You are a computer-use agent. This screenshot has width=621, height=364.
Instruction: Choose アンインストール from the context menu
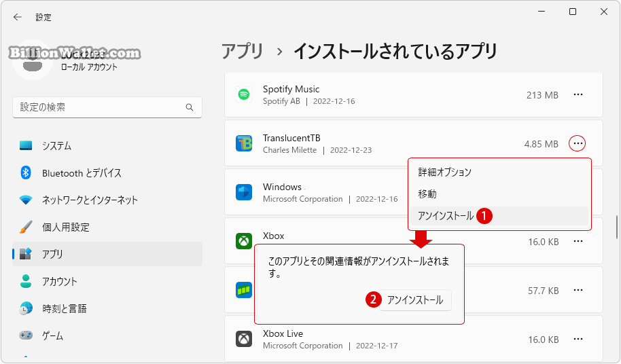499,216
